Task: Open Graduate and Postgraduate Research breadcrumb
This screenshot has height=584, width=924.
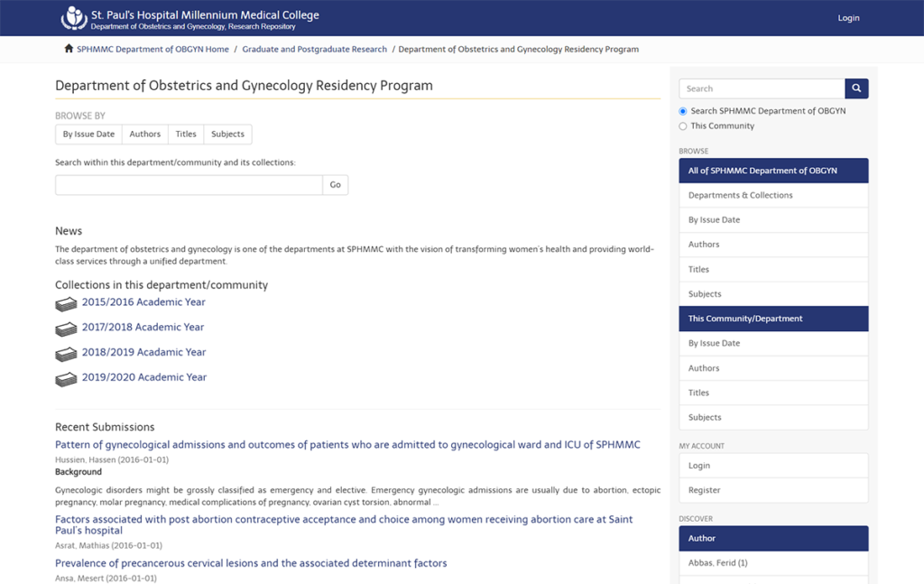Action: click(x=315, y=49)
